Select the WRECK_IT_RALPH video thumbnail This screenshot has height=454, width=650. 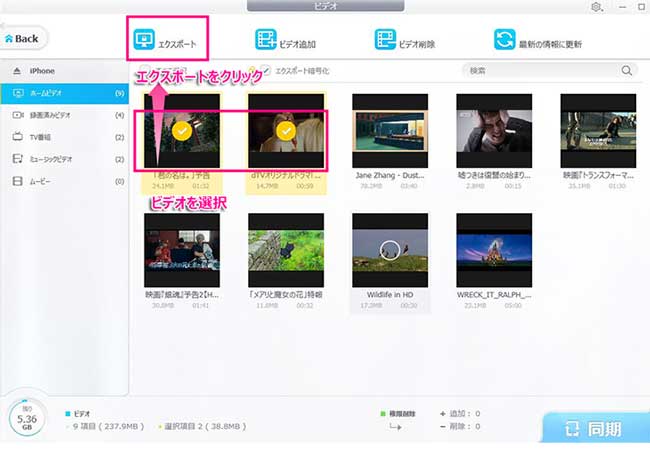(494, 250)
